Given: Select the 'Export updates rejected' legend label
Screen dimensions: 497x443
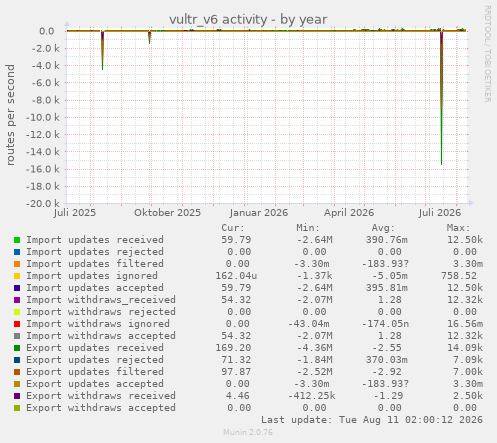Looking at the screenshot, I should [95, 360].
